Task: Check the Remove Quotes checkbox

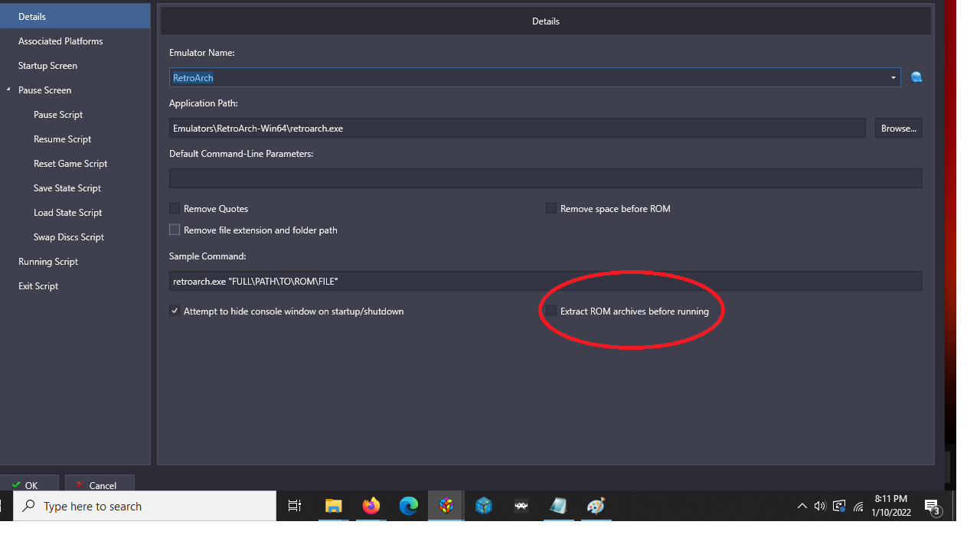Action: click(175, 209)
